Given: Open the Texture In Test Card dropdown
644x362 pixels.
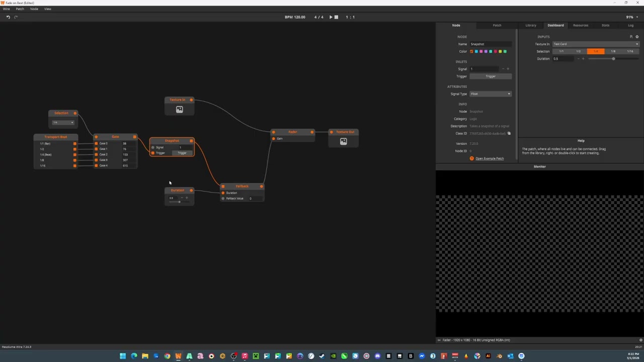Looking at the screenshot, I should click(596, 44).
